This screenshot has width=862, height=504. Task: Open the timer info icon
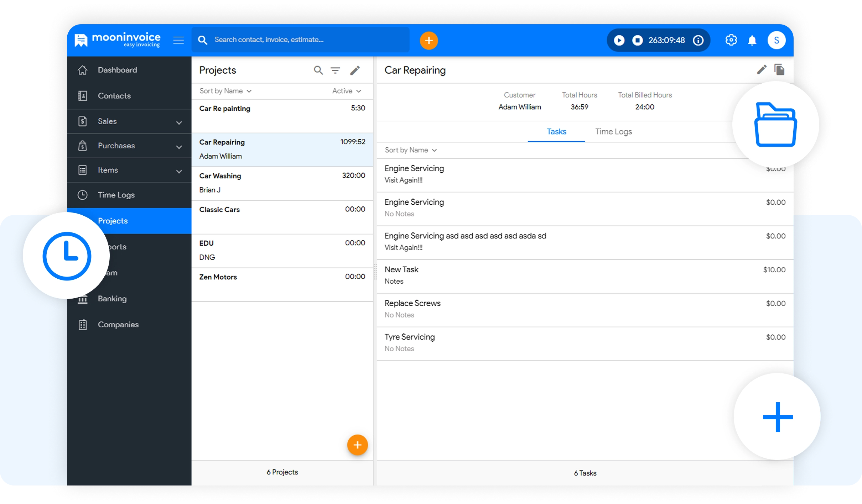tap(698, 40)
